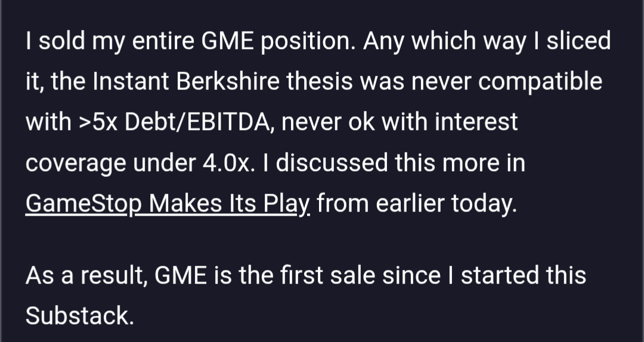This screenshot has height=342, width=644.
Task: Click the words "from earlier today."
Action: pyautogui.click(x=416, y=204)
